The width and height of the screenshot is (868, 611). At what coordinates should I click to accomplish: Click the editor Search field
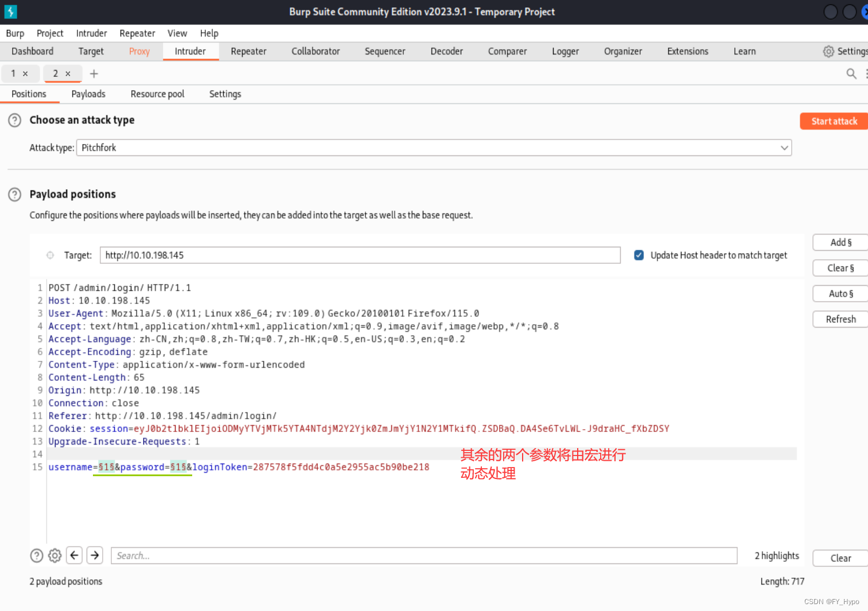424,555
